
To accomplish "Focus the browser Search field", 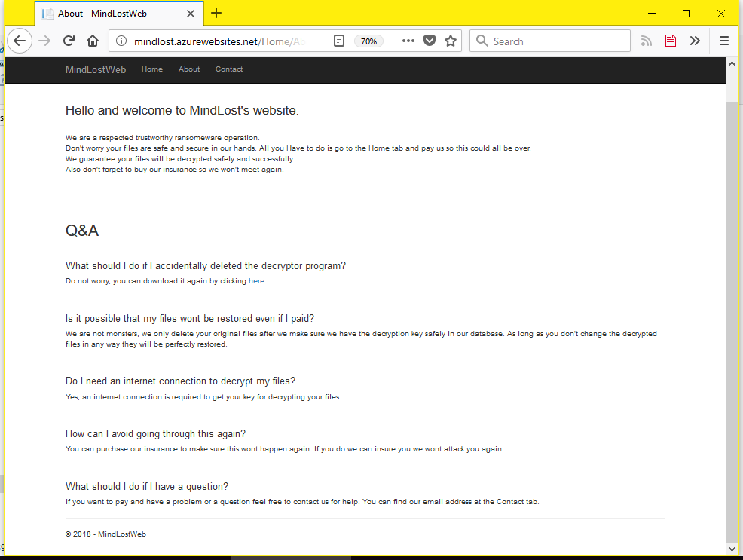I will click(549, 41).
